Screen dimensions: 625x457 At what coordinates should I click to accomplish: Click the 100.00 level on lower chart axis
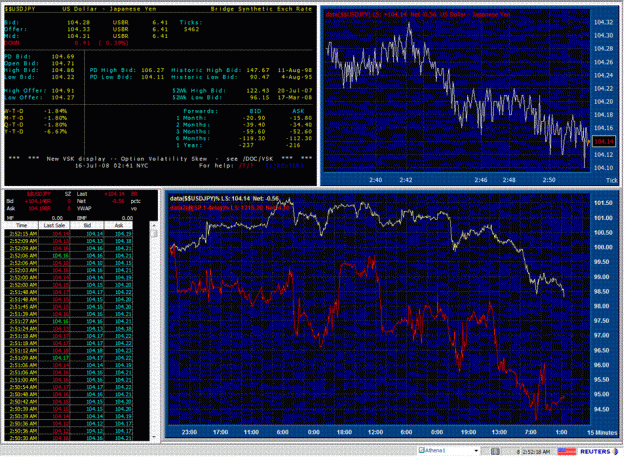[603, 247]
